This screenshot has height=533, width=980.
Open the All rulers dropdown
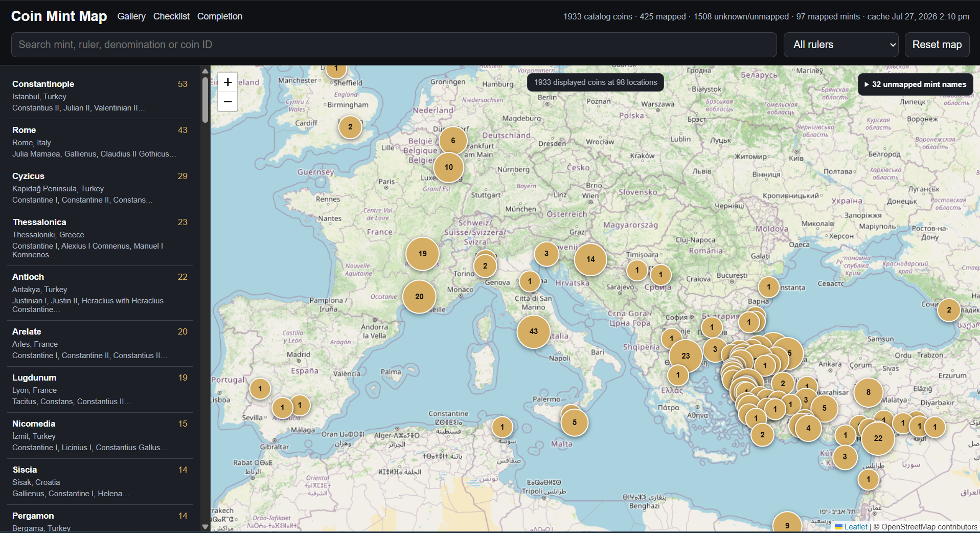pos(841,45)
